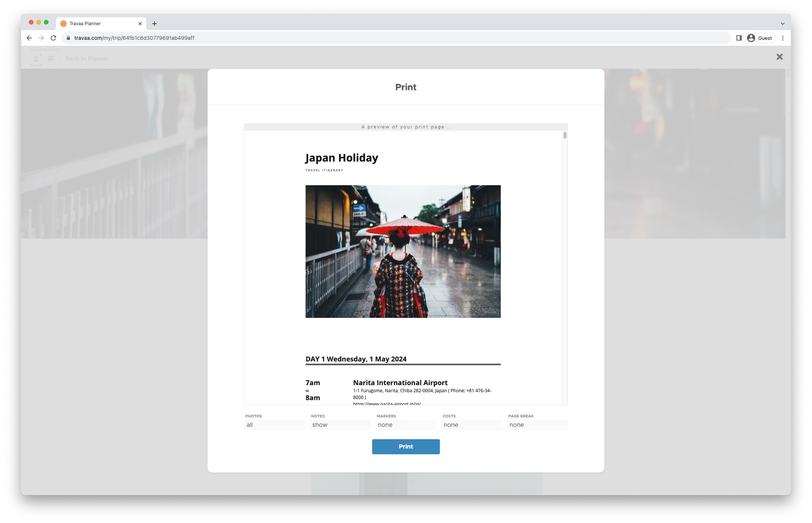Close the Print dialog with the X

coord(779,57)
